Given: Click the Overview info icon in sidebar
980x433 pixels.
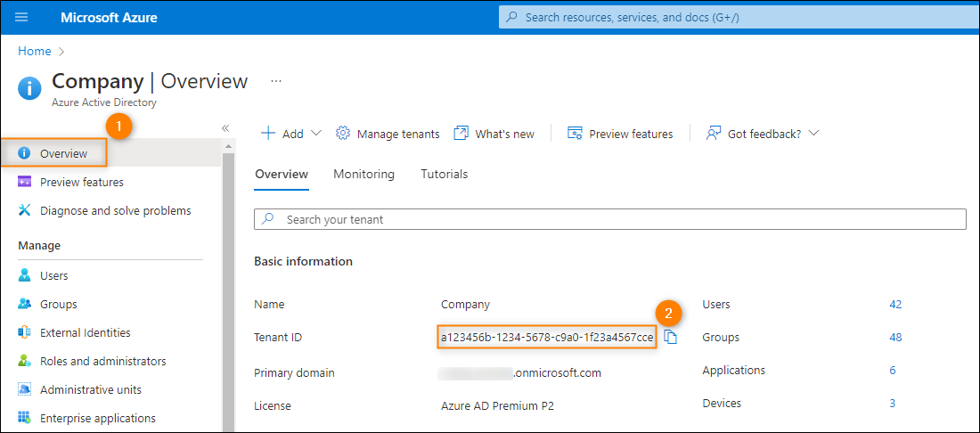Looking at the screenshot, I should tap(24, 153).
